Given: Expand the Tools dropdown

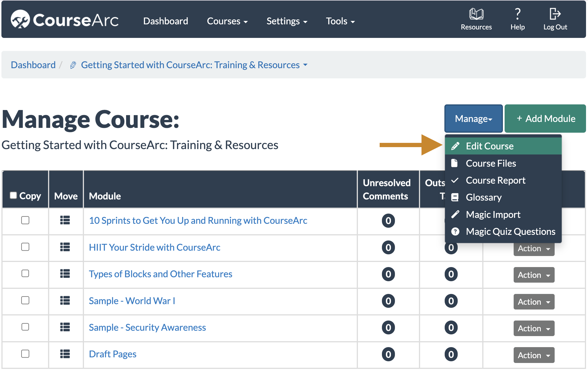Looking at the screenshot, I should pyautogui.click(x=340, y=21).
